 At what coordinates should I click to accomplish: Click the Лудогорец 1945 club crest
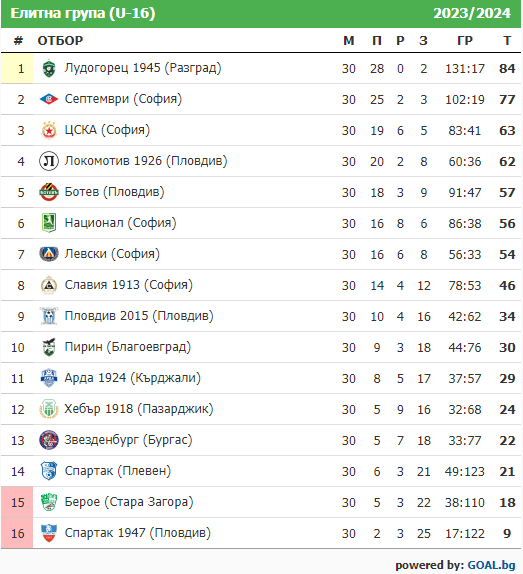click(49, 68)
